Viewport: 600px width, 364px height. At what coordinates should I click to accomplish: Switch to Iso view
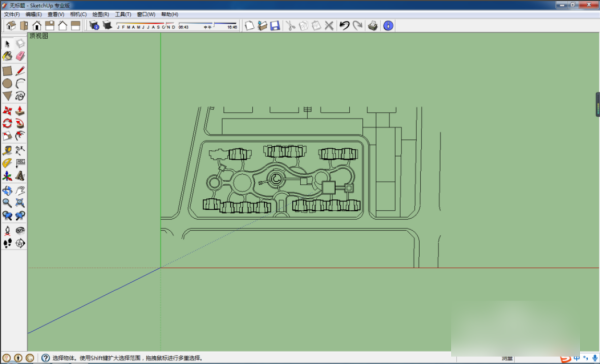pos(11,26)
